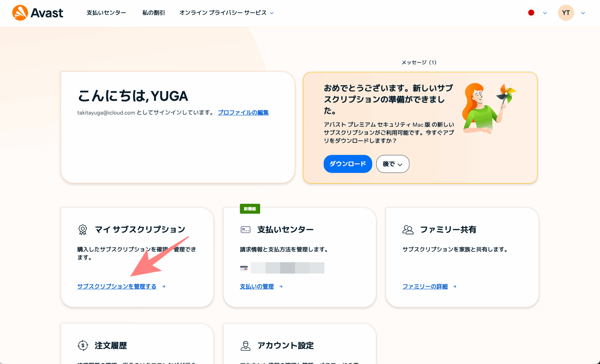Click the こんにちは, YUGA greeting heading
This screenshot has height=364, width=600.
click(133, 96)
